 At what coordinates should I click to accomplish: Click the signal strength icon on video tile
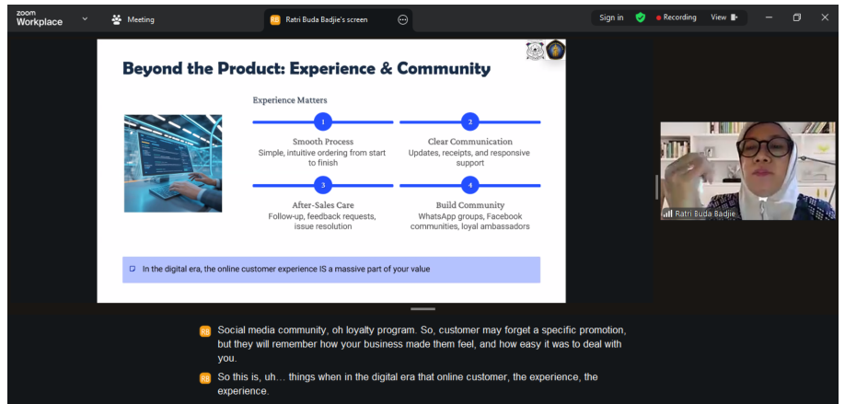[x=667, y=214]
